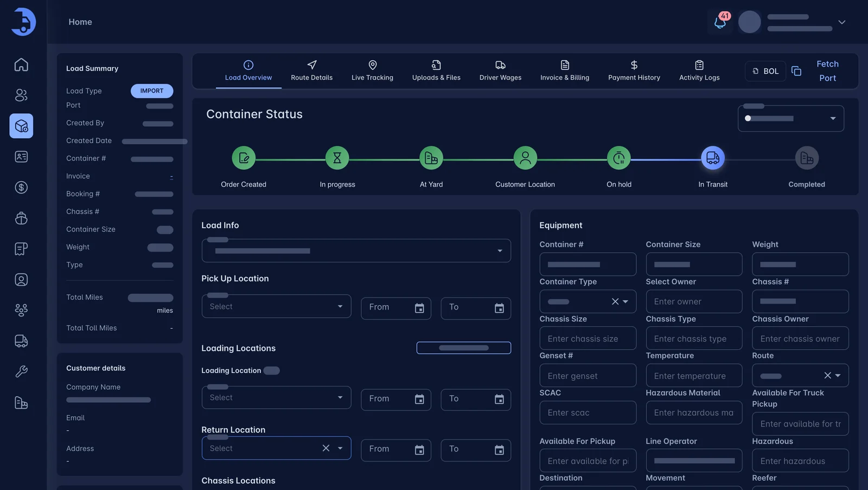Open the Activity Logs tab
Screen dimensions: 868x490
[699, 71]
